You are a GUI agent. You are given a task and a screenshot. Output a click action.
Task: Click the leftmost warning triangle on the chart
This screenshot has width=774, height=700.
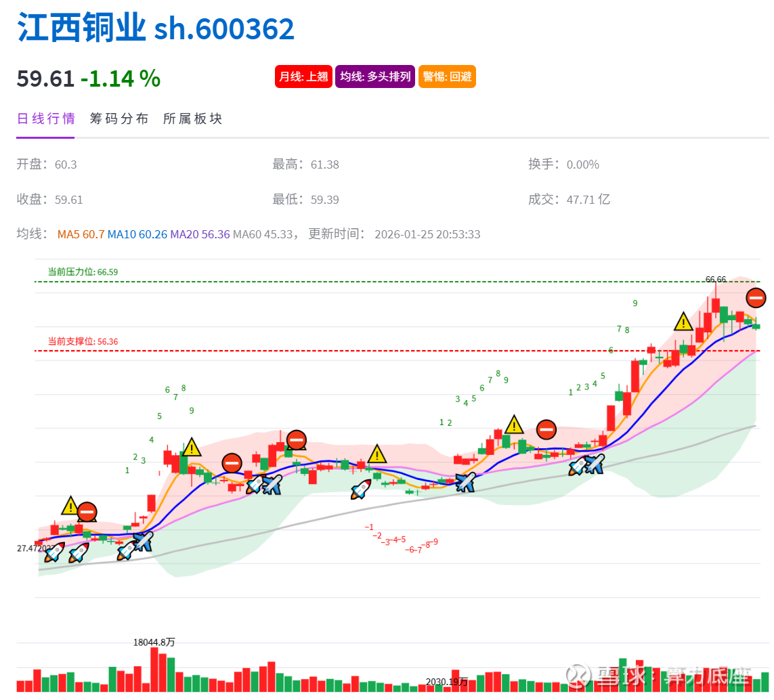pos(70,506)
